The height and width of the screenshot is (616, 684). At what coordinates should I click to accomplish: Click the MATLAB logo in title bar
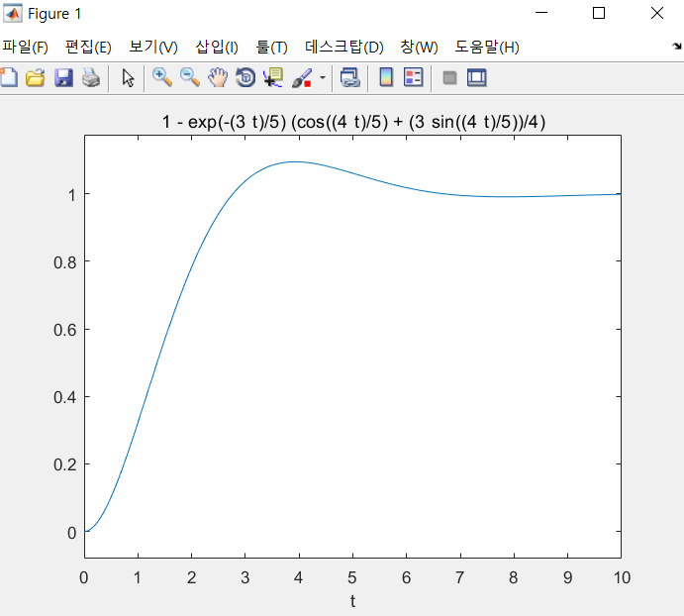click(13, 13)
